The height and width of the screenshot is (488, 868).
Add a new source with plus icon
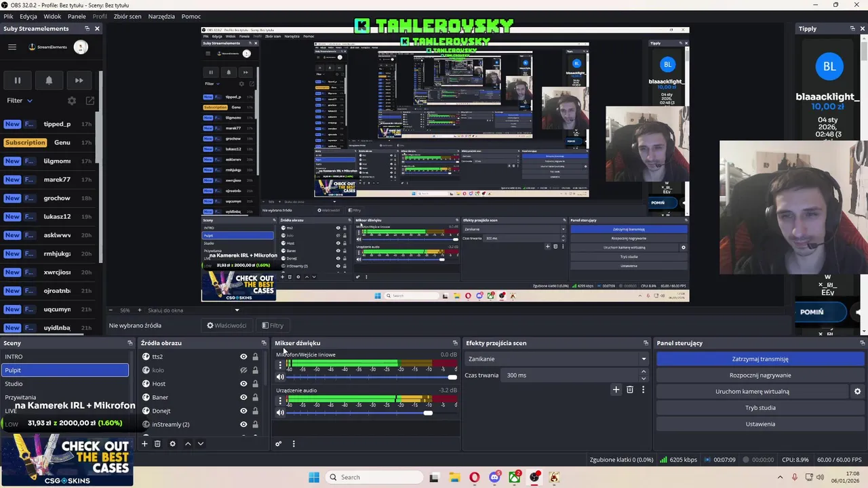tap(144, 444)
